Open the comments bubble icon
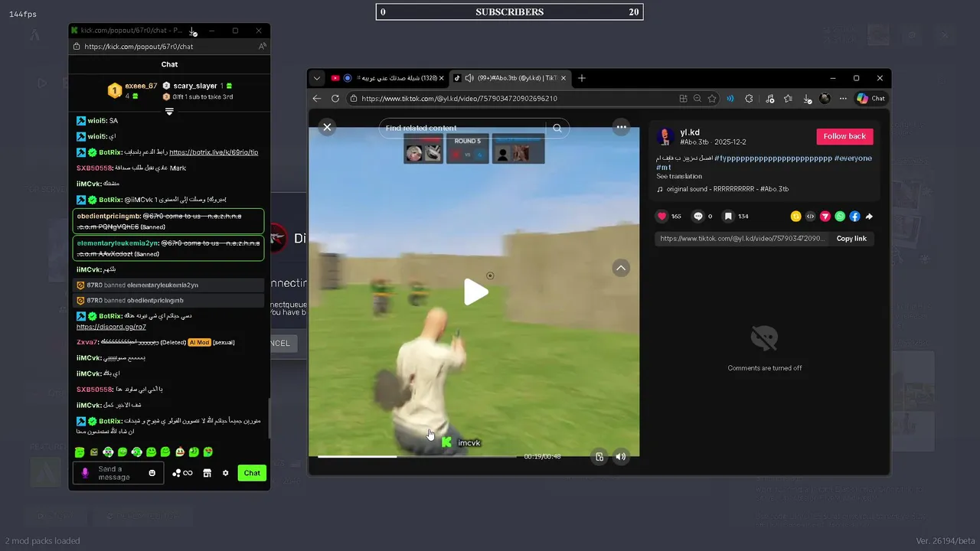 [x=697, y=217]
